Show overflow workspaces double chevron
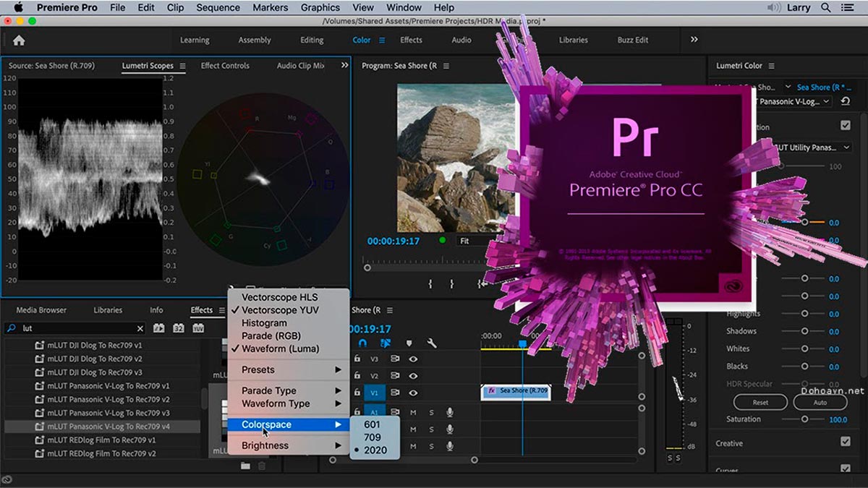The height and width of the screenshot is (488, 868). (x=694, y=40)
